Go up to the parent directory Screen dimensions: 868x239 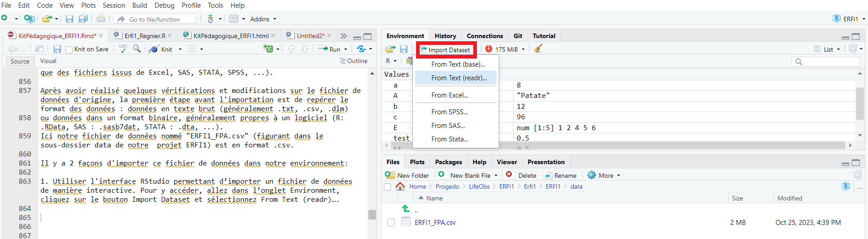point(406,209)
